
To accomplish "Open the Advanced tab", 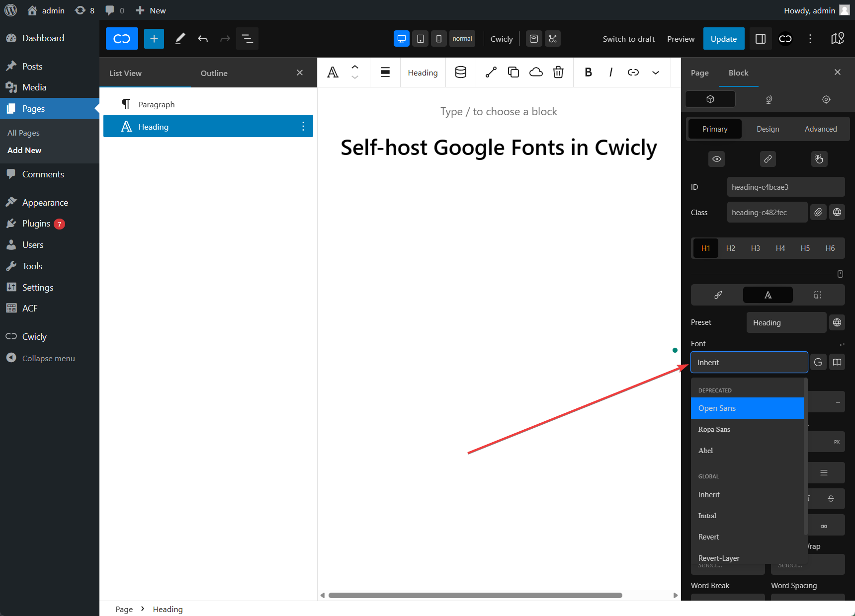I will [x=821, y=129].
